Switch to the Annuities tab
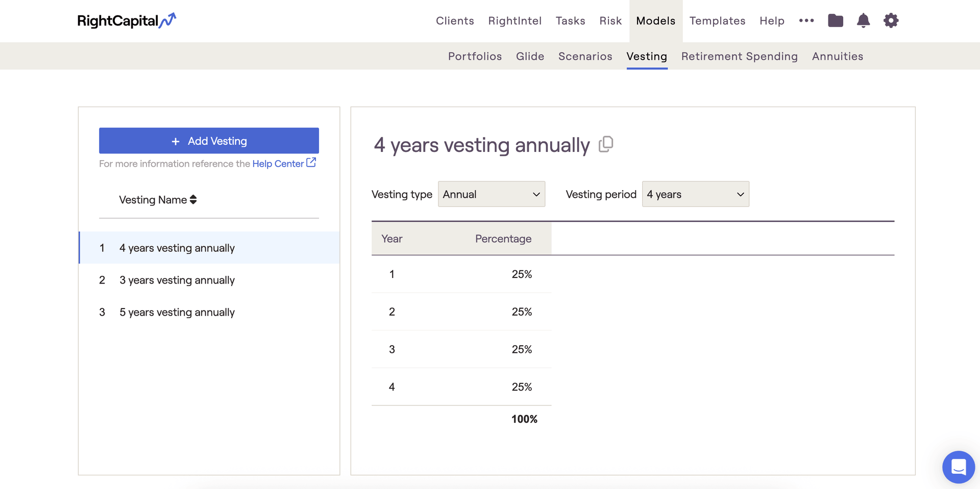 pos(838,56)
